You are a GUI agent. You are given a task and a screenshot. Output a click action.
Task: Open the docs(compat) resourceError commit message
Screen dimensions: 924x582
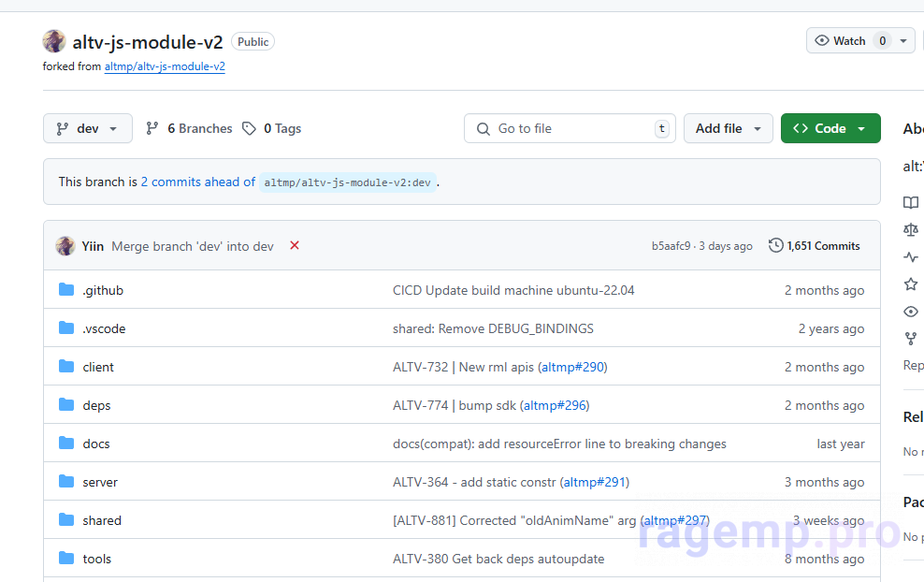[x=560, y=444]
